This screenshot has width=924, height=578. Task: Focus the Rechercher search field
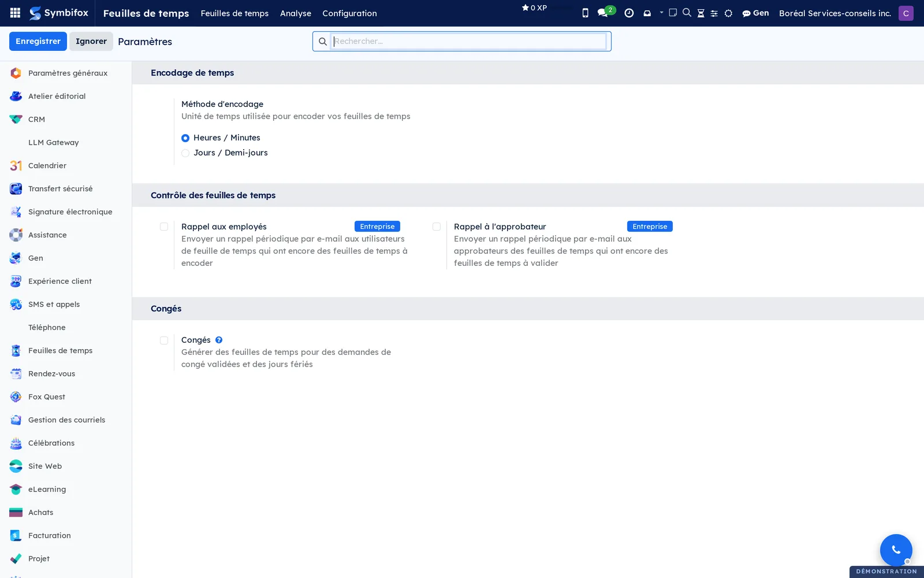[468, 41]
